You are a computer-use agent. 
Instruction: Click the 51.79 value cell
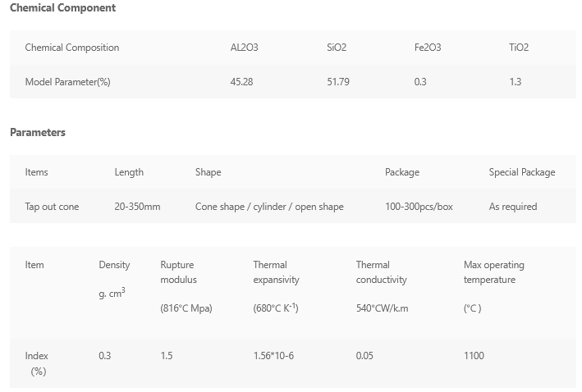[338, 82]
